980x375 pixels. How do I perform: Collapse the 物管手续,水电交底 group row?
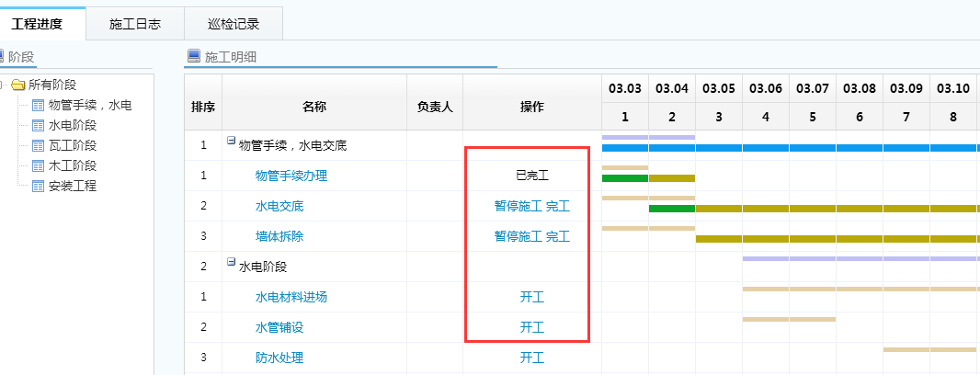pyautogui.click(x=232, y=142)
